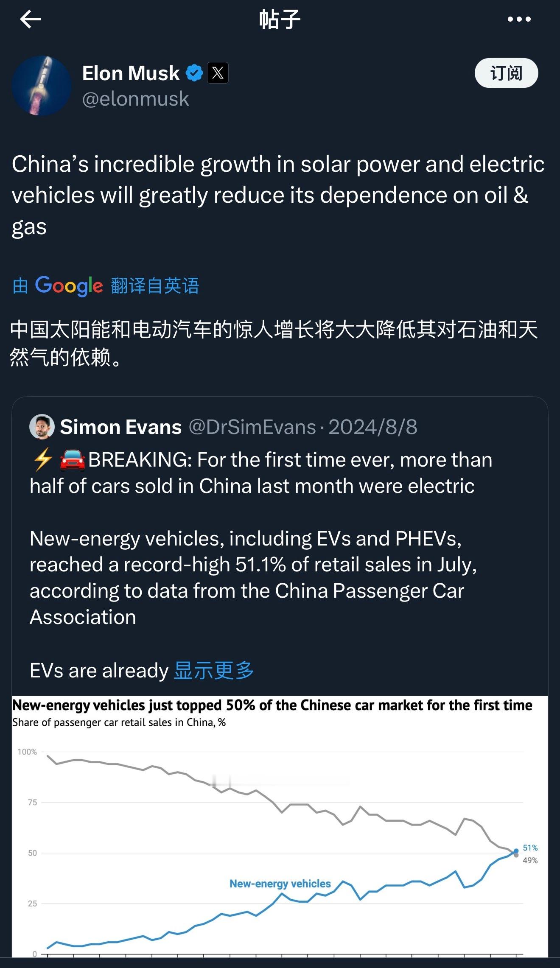
Task: Select Elon Musk's display name
Action: click(130, 72)
